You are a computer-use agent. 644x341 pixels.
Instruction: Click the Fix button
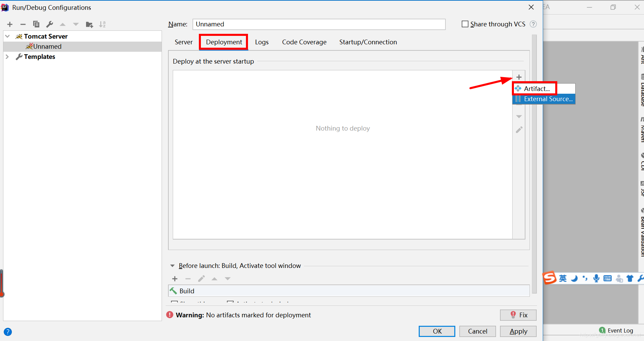point(518,315)
